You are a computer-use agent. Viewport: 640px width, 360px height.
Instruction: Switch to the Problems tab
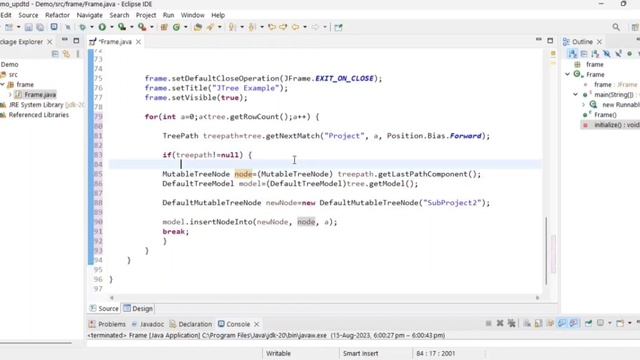107,324
